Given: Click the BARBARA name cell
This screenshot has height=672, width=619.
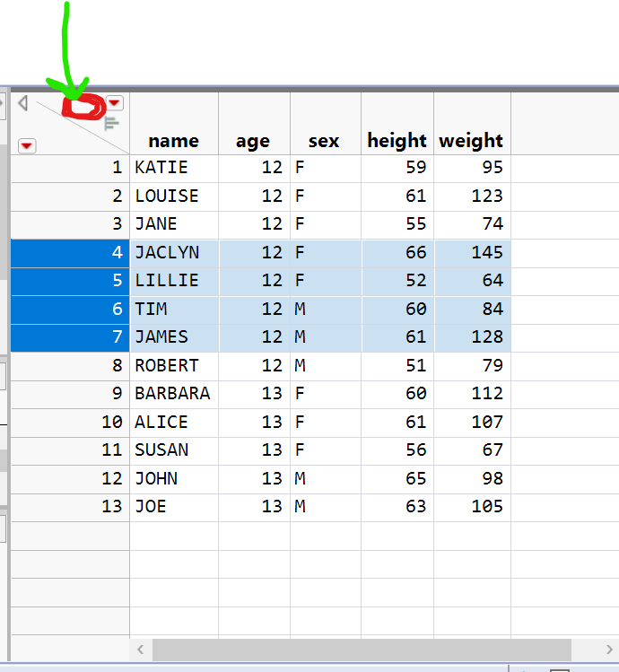Looking at the screenshot, I should tap(172, 394).
